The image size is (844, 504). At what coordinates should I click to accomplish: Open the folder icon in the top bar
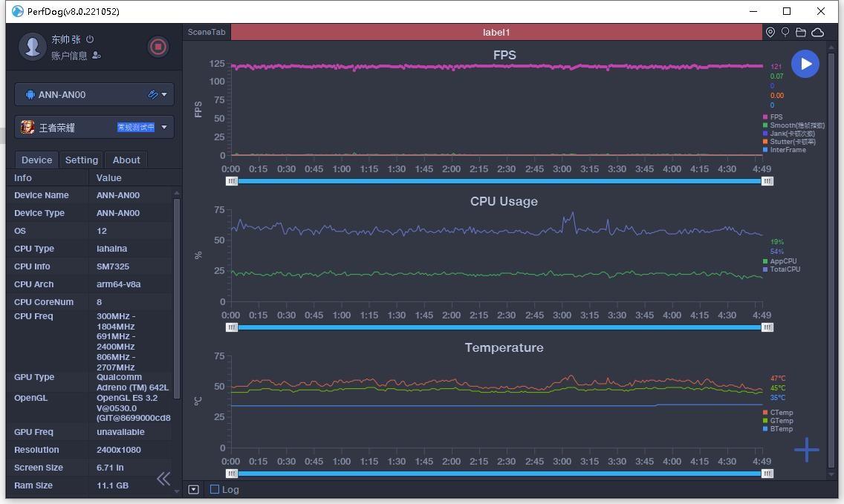(801, 32)
